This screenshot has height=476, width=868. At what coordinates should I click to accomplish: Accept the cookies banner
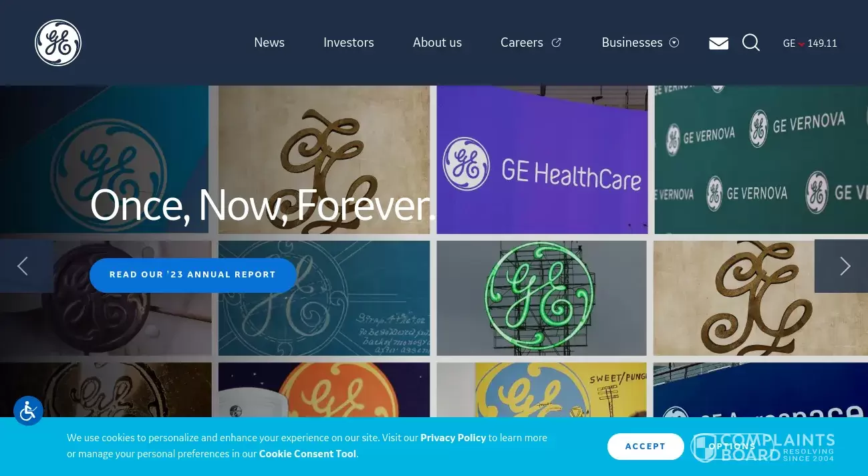645,447
